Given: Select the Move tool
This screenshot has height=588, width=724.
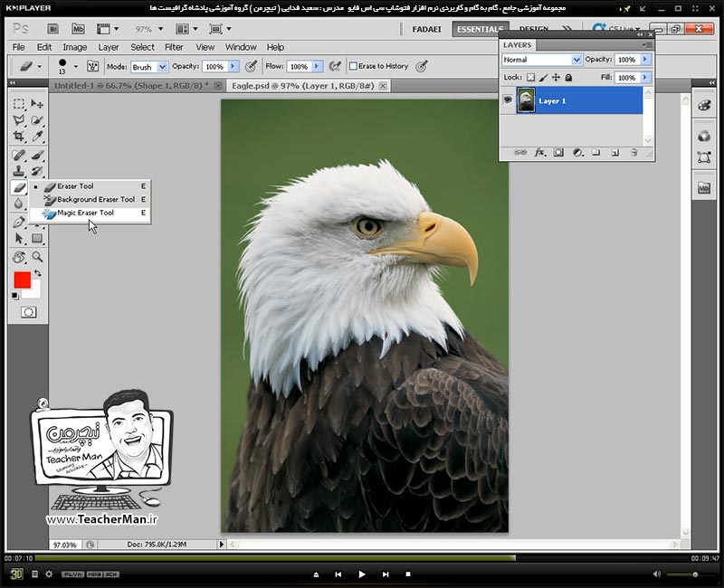Looking at the screenshot, I should 37,104.
